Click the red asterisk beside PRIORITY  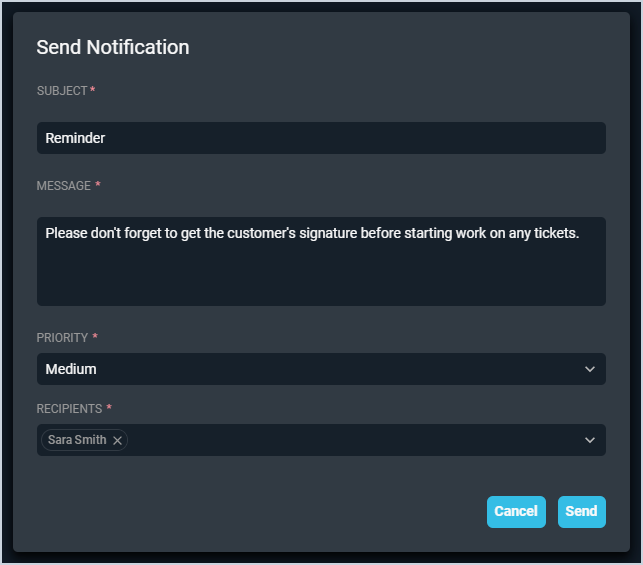click(x=96, y=338)
